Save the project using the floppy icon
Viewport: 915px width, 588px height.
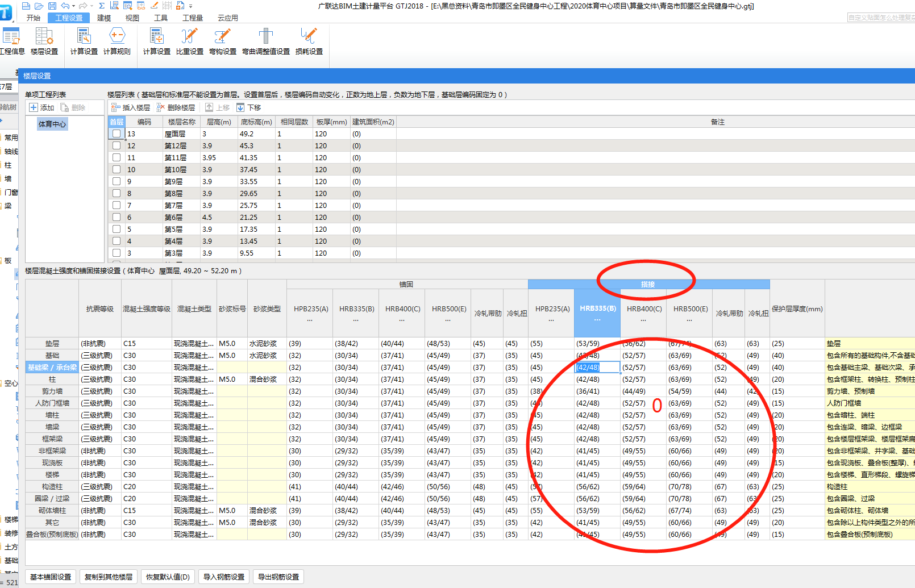tap(52, 6)
